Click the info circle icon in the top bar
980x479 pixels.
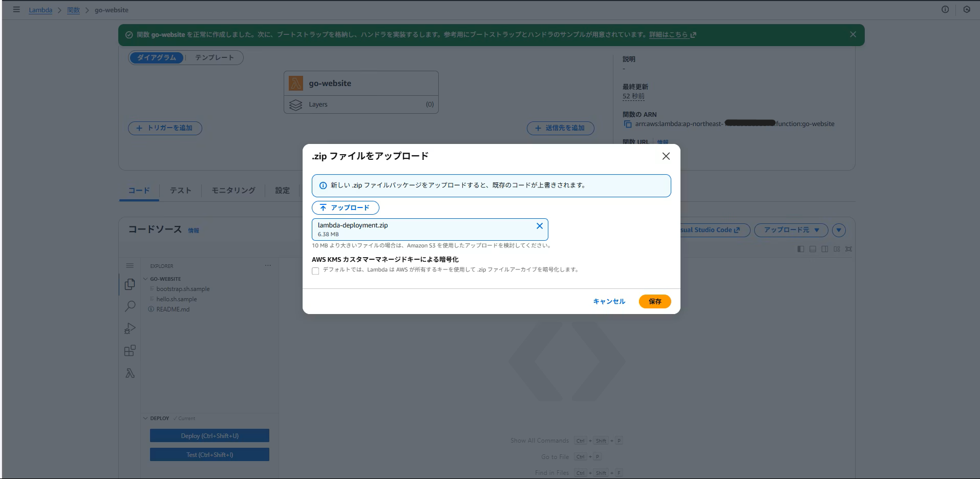click(945, 10)
